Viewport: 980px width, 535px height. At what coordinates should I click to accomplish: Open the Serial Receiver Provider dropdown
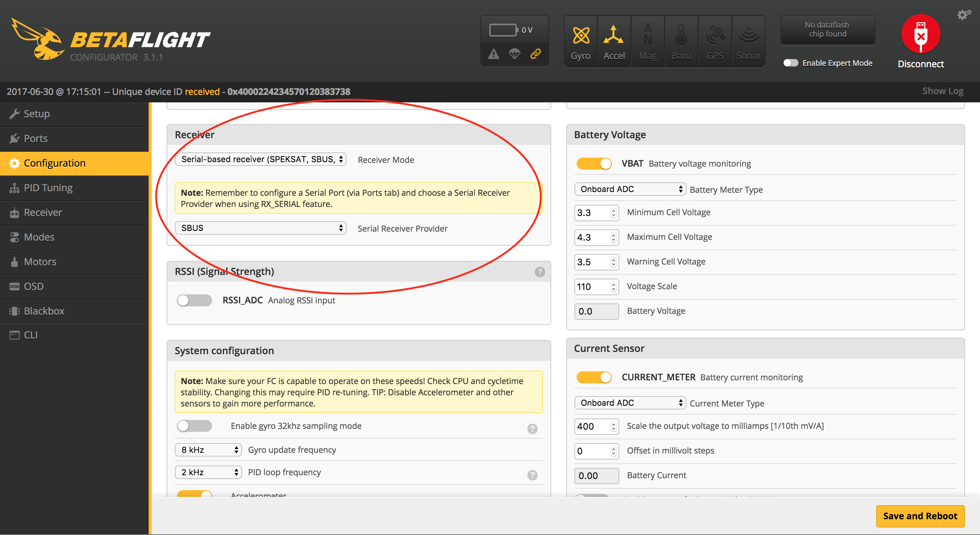click(x=261, y=228)
